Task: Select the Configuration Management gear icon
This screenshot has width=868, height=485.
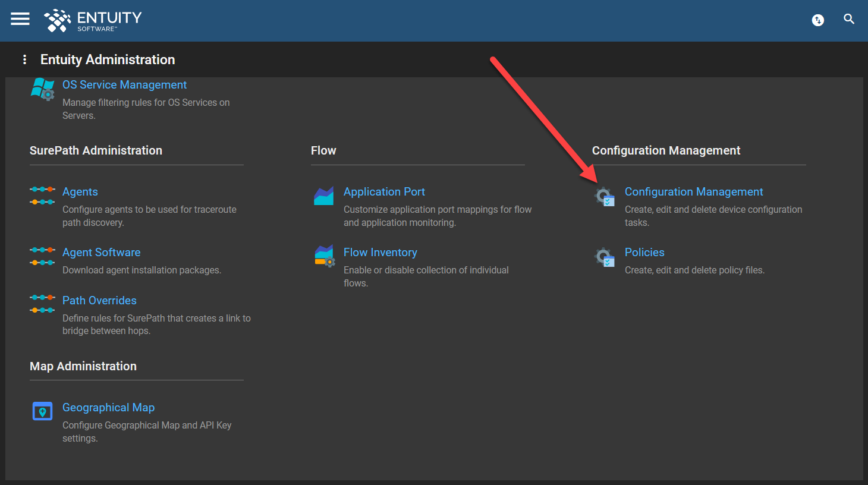Action: (604, 196)
